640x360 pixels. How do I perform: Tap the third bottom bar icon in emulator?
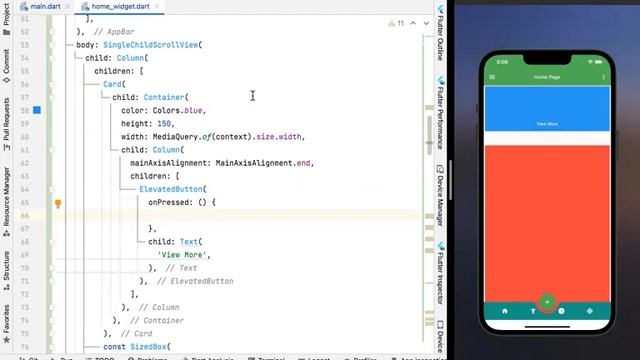561,311
